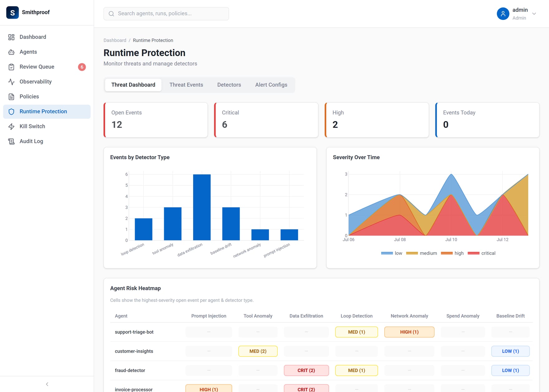Screen dimensions: 549x392
Task: Click the data exfiltration bar in chart
Action: [202, 207]
